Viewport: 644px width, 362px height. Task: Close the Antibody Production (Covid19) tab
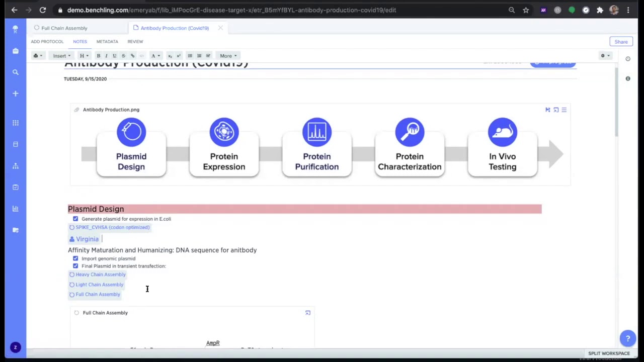pos(220,28)
